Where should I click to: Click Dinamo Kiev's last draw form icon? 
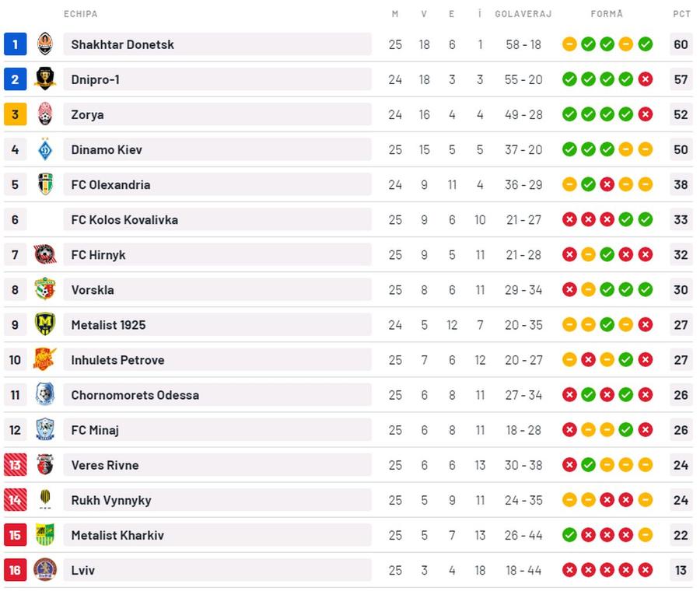(x=645, y=149)
